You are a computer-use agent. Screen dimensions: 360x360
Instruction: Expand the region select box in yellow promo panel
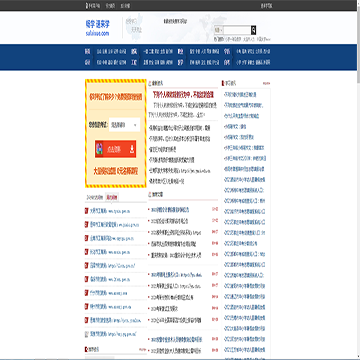pos(124,125)
